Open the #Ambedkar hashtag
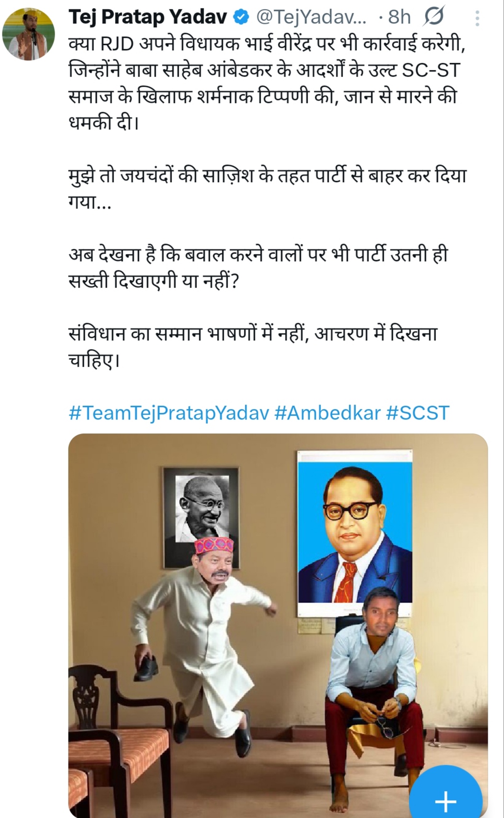 (x=327, y=413)
